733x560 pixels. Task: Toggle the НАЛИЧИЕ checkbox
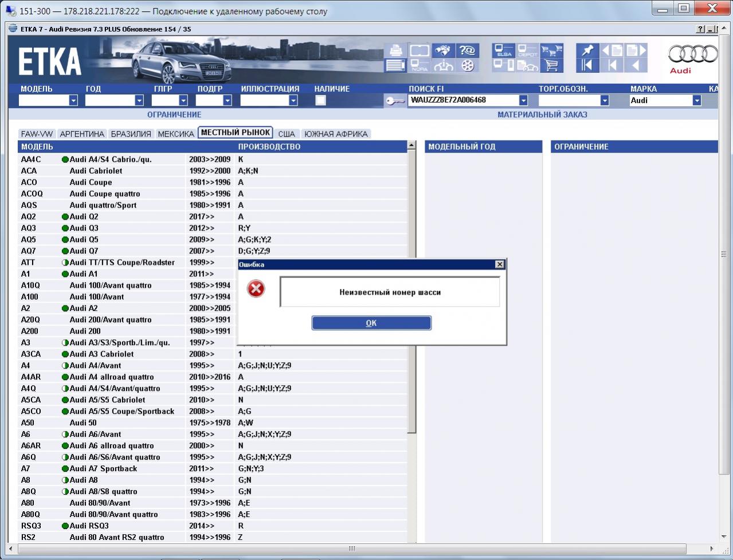320,100
